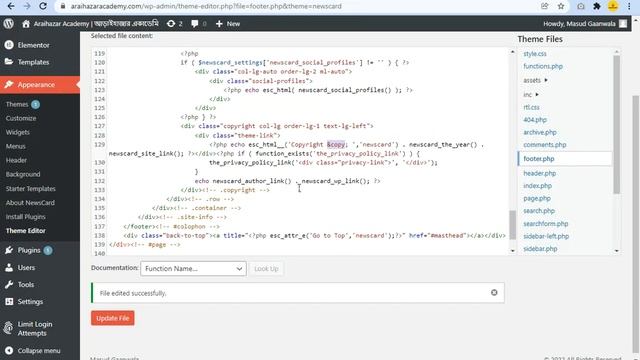Open archive.php theme file
Screen dimensions: 640x360
pos(540,133)
